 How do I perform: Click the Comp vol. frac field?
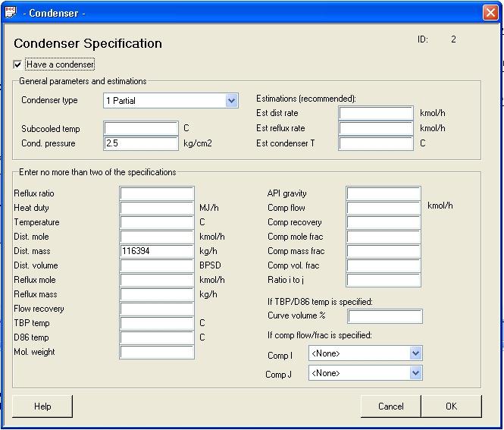click(x=383, y=265)
